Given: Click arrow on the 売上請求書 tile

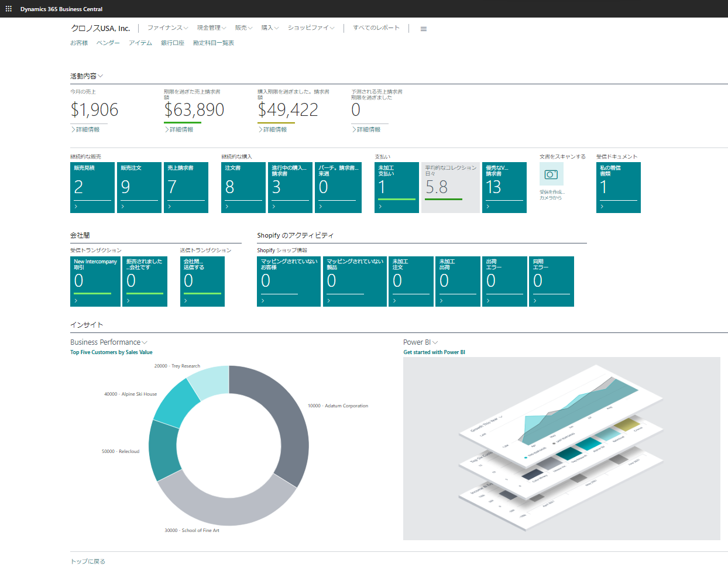Looking at the screenshot, I should [170, 207].
